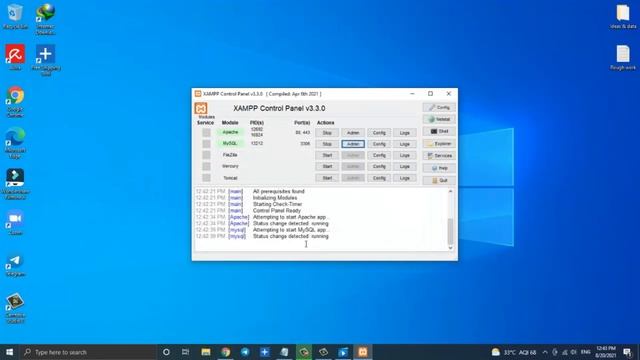640x360 pixels.
Task: Start the Tomcat module
Action: (327, 178)
